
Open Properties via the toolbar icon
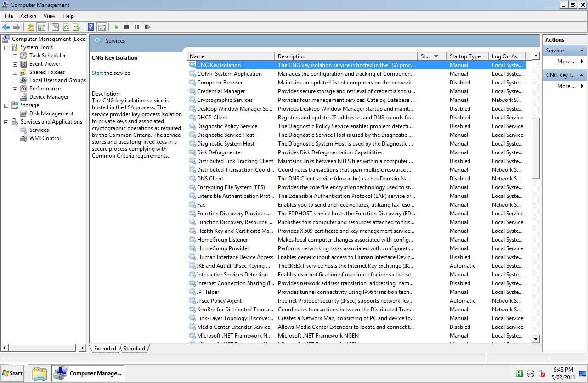56,27
